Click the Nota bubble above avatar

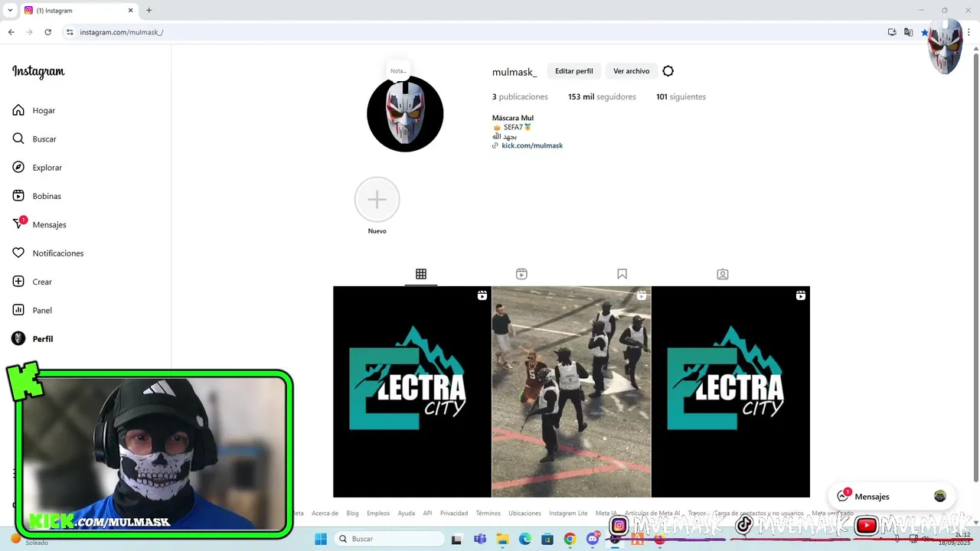pos(398,70)
